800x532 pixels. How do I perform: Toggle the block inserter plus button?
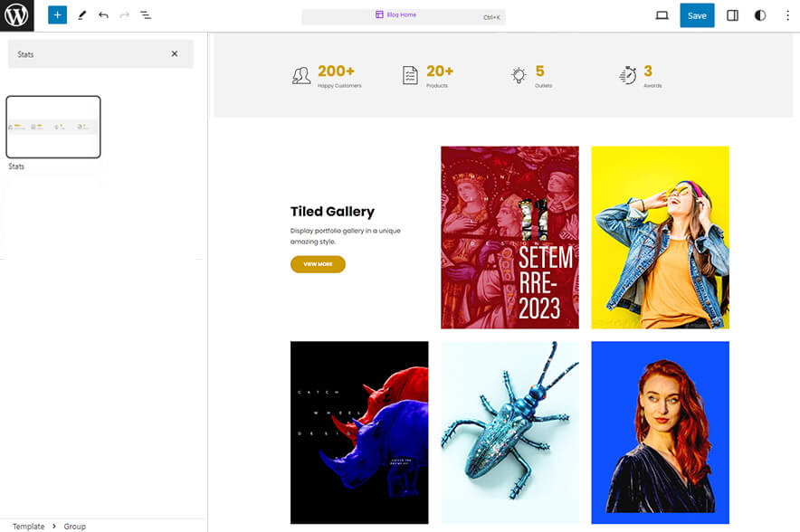[x=57, y=15]
